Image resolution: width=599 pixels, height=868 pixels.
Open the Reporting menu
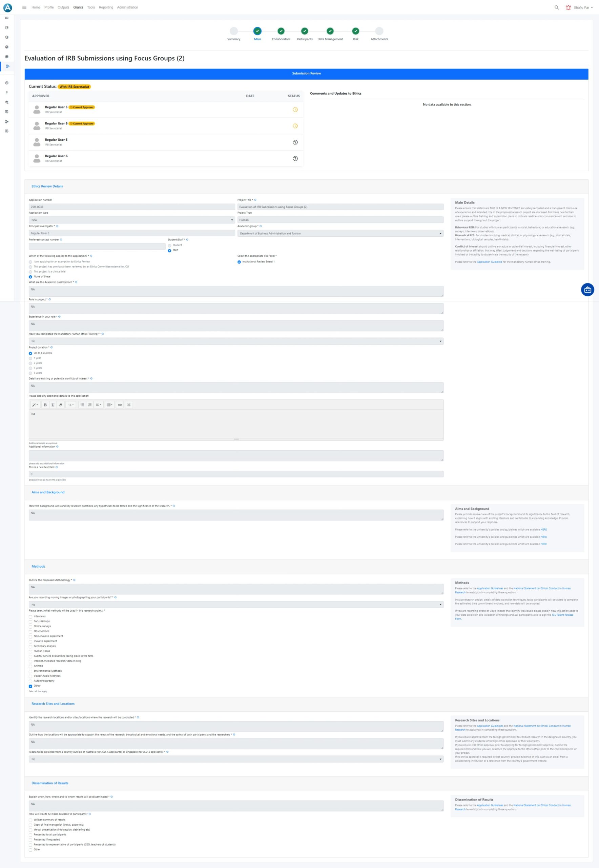[x=106, y=7]
